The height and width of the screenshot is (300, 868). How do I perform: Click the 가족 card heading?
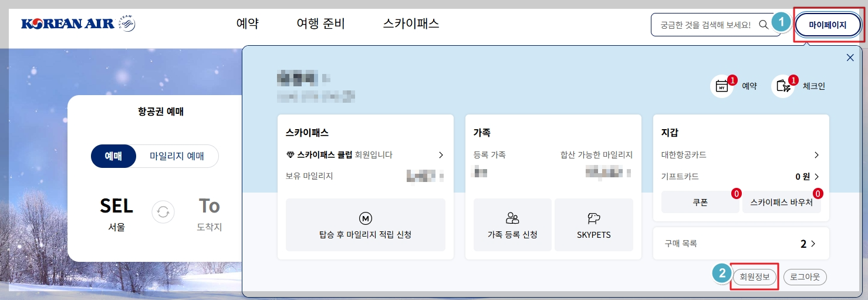pyautogui.click(x=482, y=133)
